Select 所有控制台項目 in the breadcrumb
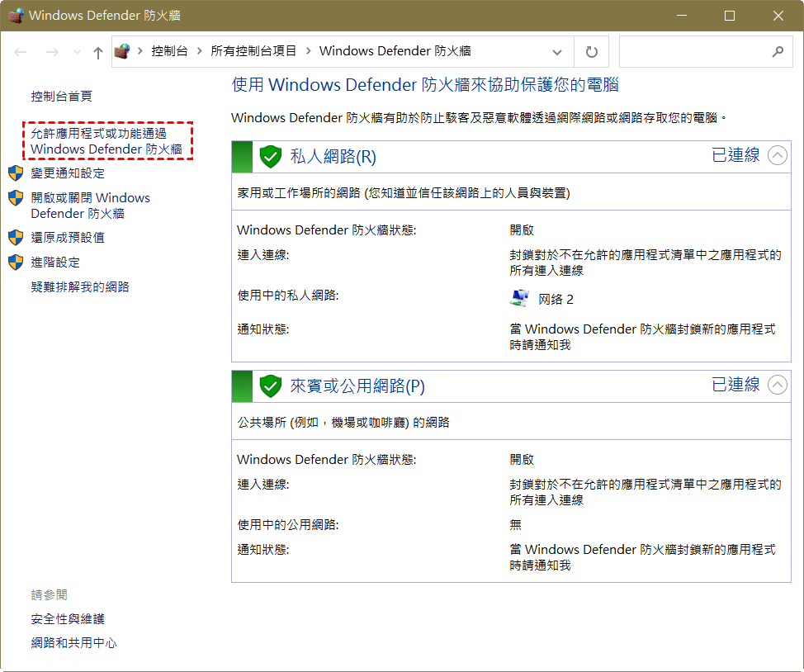 pyautogui.click(x=253, y=51)
